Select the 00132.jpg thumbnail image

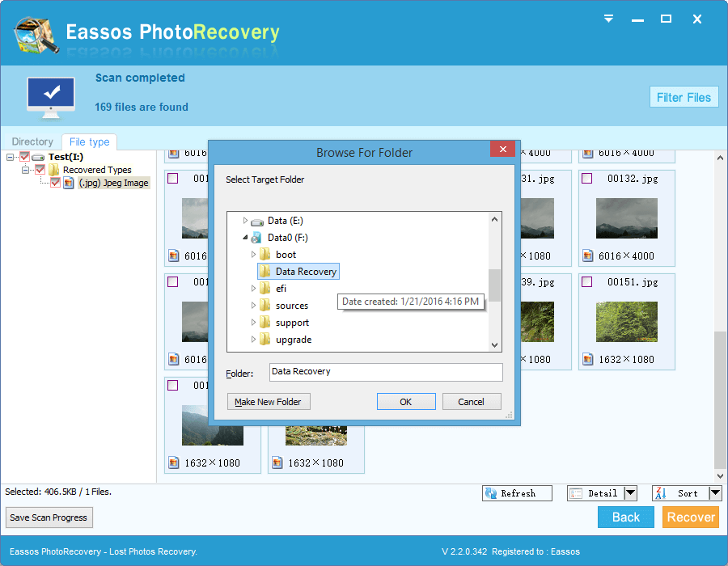pyautogui.click(x=626, y=218)
